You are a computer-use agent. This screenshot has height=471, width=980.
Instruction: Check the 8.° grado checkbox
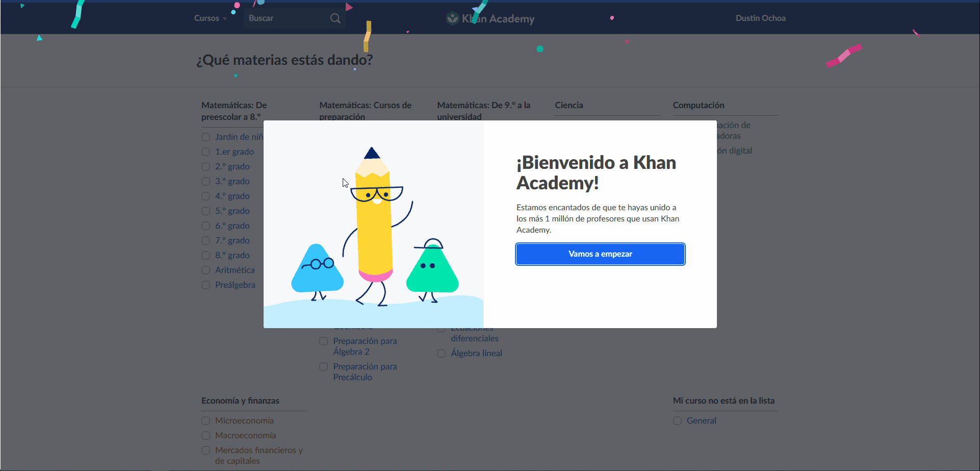pyautogui.click(x=206, y=256)
